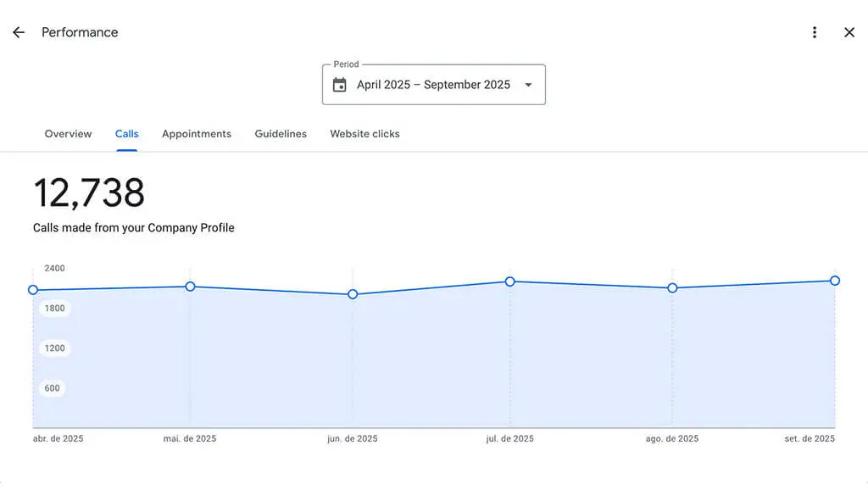868x496 pixels.
Task: Click the 12,738 total calls number
Action: tap(89, 193)
